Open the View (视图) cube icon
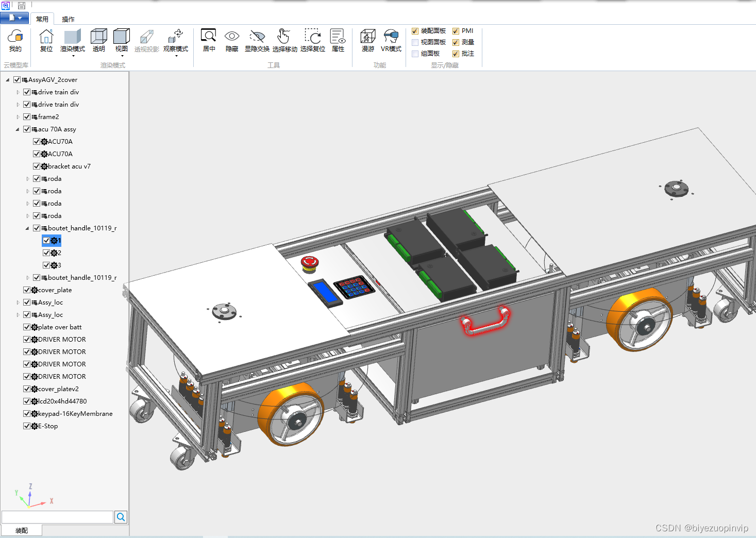 [122, 37]
